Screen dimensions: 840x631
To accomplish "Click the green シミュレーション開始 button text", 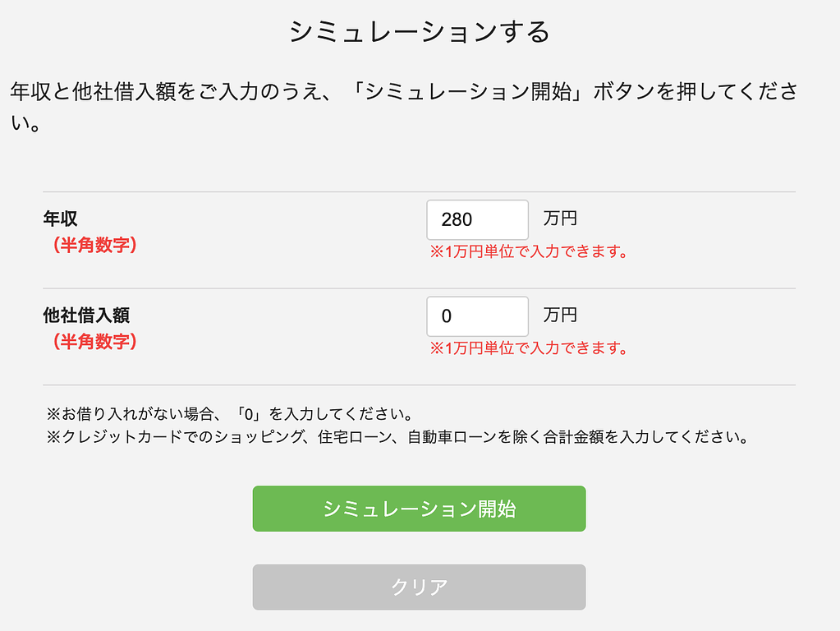I will [419, 509].
